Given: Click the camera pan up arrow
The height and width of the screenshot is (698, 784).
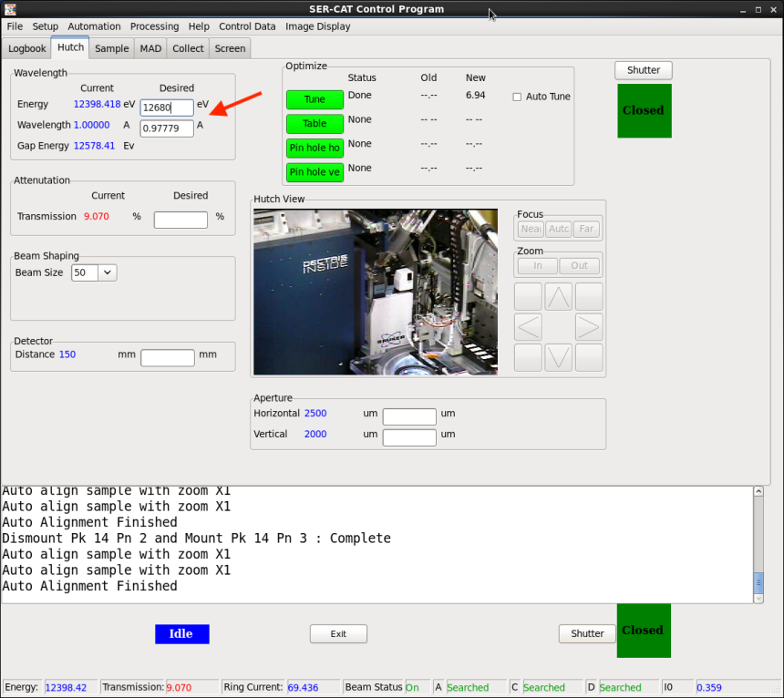Looking at the screenshot, I should (x=559, y=296).
